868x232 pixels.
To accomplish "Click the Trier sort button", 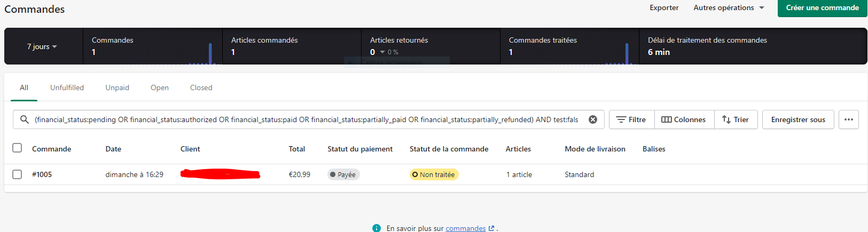I will click(736, 119).
